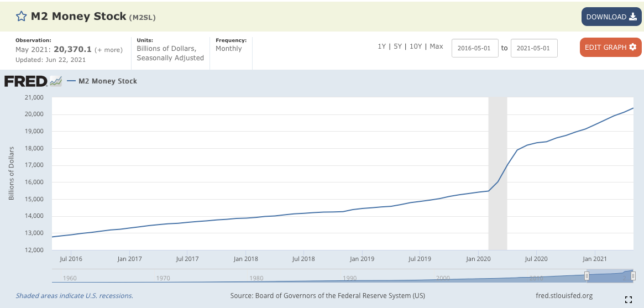The height and width of the screenshot is (308, 644).
Task: Click the gray shaded 2020 recession band
Action: tap(498, 166)
